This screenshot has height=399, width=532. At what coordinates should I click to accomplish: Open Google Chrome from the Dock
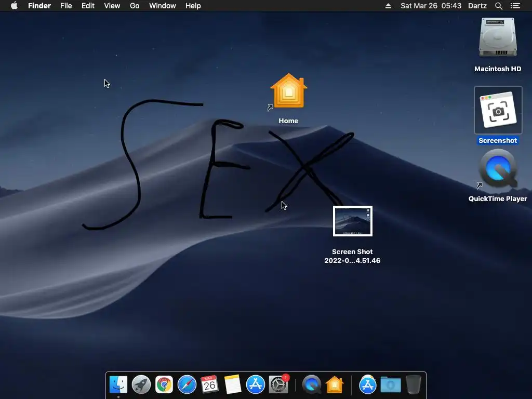pyautogui.click(x=164, y=385)
